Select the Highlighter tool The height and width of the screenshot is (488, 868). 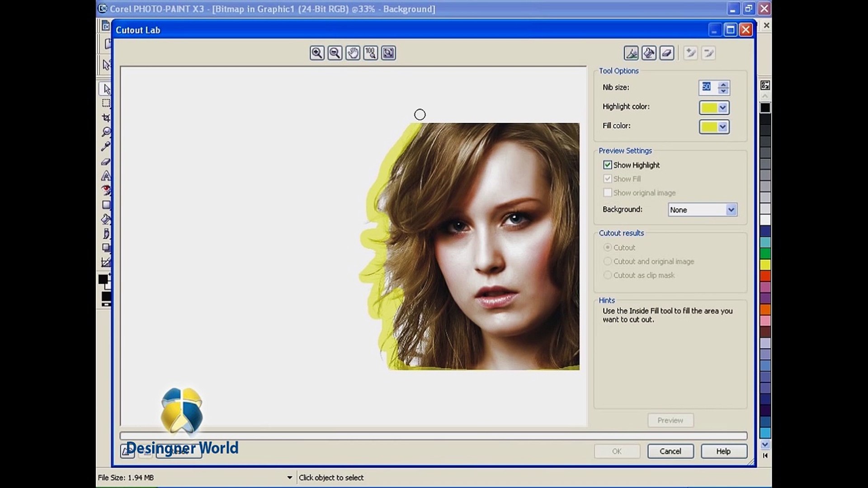[631, 53]
